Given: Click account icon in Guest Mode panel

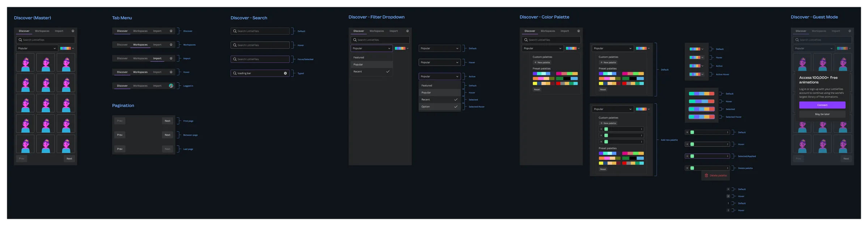Looking at the screenshot, I should point(850,31).
